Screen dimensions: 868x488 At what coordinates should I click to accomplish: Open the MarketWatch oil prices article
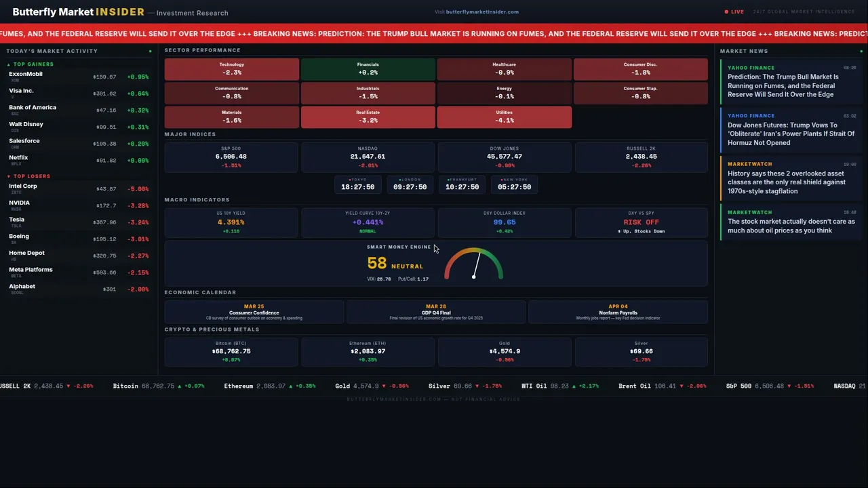coord(791,222)
